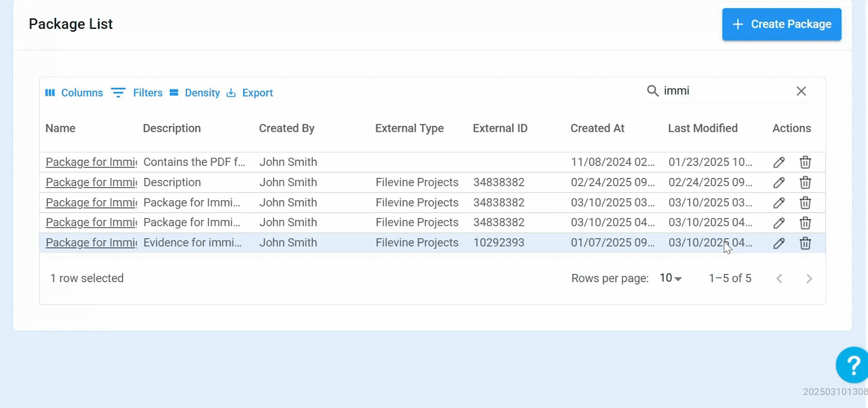Image resolution: width=868 pixels, height=408 pixels.
Task: Sort by the Name column header
Action: 60,129
